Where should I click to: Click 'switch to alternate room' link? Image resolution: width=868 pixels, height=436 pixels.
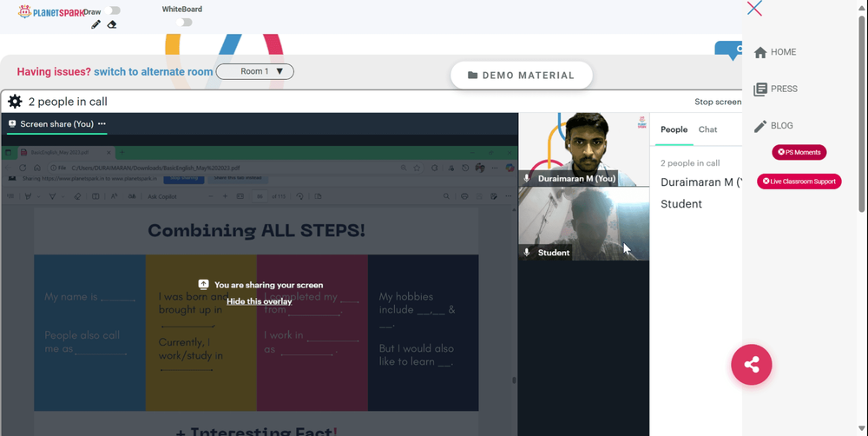click(x=154, y=71)
